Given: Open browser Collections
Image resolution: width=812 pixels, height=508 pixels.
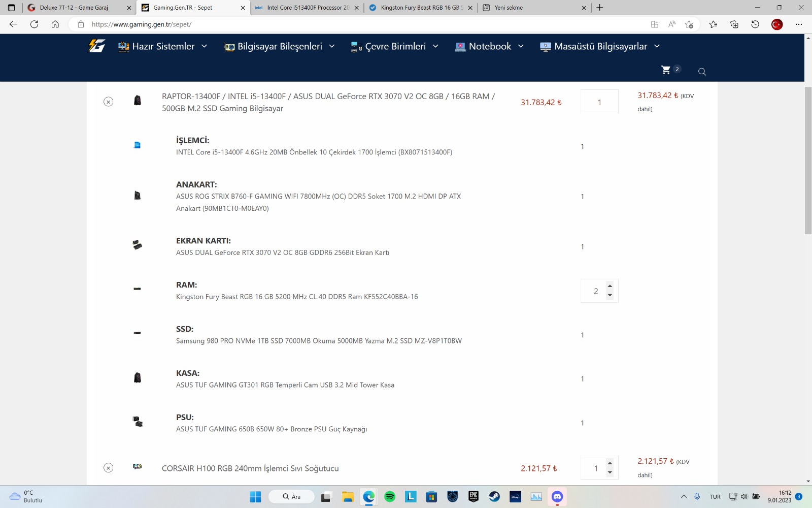Looking at the screenshot, I should 734,24.
